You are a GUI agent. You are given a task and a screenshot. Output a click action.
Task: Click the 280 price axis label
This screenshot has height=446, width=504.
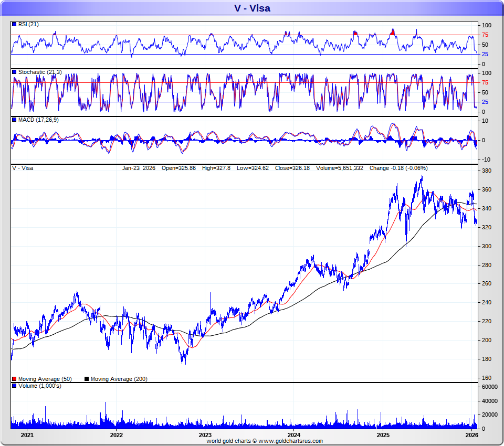click(x=487, y=265)
